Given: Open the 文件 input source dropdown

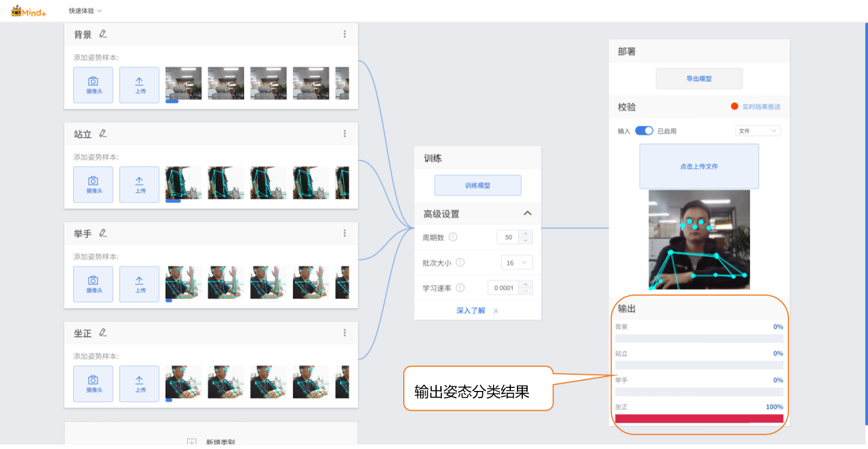Looking at the screenshot, I should (757, 131).
